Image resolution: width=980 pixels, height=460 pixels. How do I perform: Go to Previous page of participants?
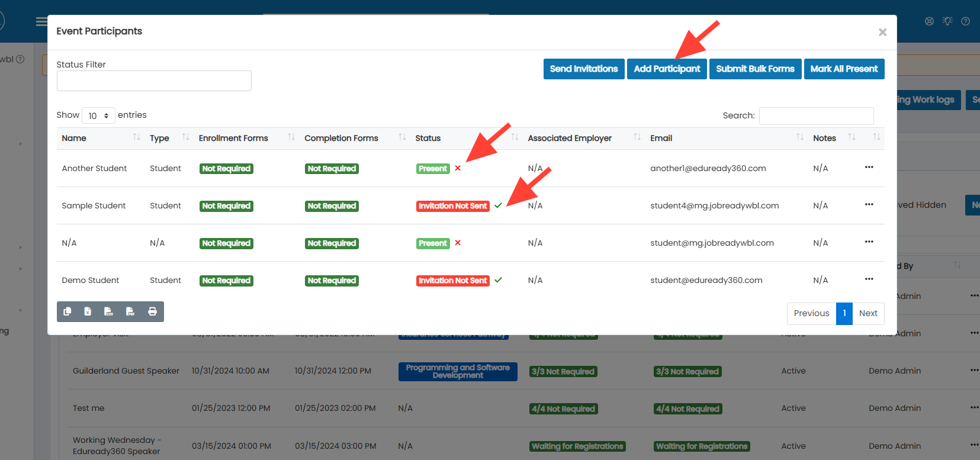pos(811,313)
